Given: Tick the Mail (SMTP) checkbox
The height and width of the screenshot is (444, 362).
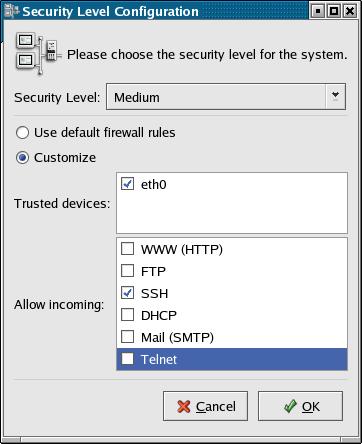Looking at the screenshot, I should click(127, 337).
